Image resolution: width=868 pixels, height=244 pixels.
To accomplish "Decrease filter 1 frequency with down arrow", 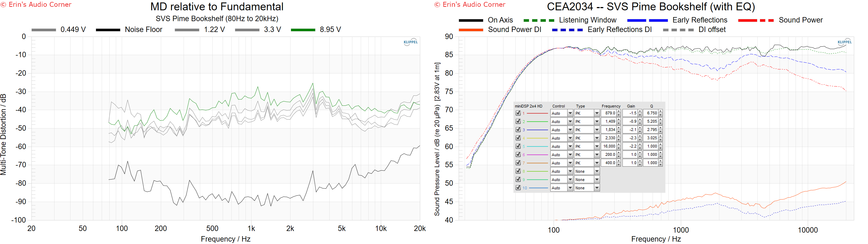I will point(619,115).
